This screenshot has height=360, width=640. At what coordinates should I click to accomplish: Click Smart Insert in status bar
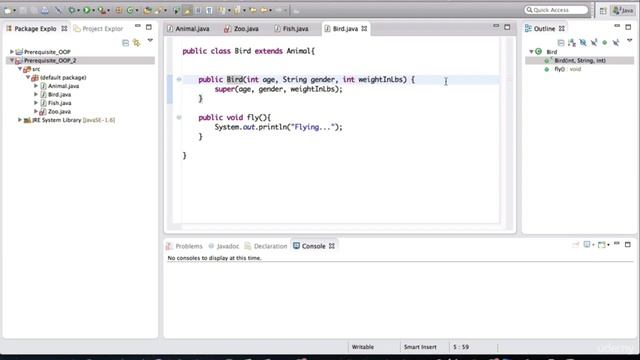click(420, 347)
